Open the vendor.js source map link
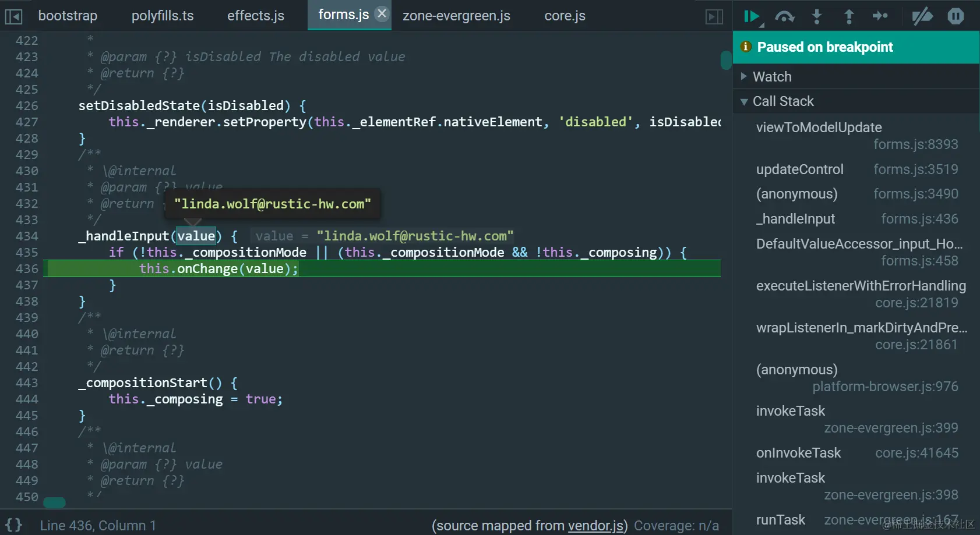Viewport: 980px width, 535px height. [x=596, y=526]
